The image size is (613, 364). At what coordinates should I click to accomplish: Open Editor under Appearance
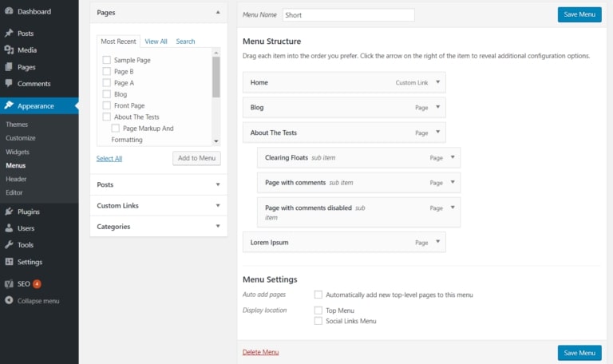(14, 192)
